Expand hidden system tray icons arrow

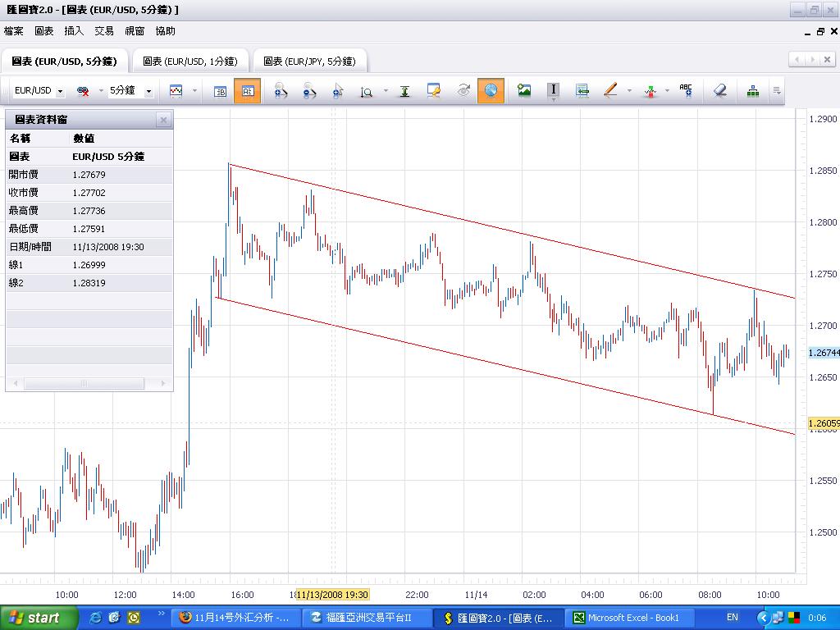[x=762, y=619]
